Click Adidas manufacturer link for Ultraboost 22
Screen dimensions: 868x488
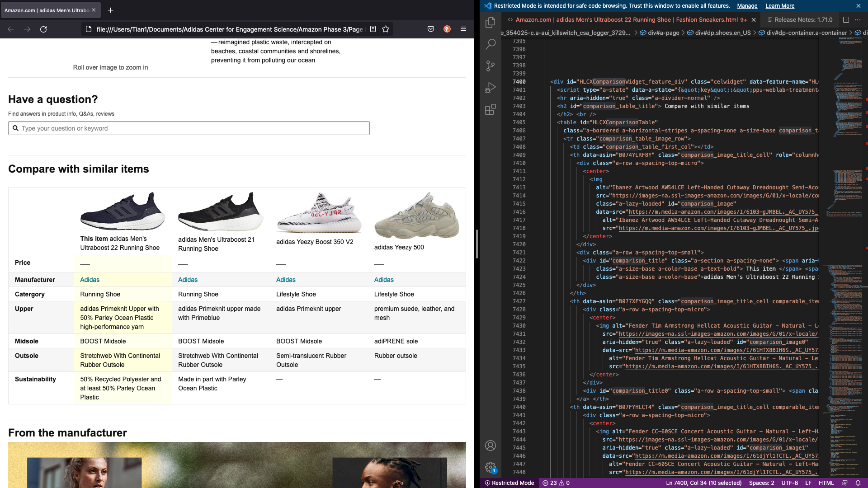pyautogui.click(x=90, y=280)
